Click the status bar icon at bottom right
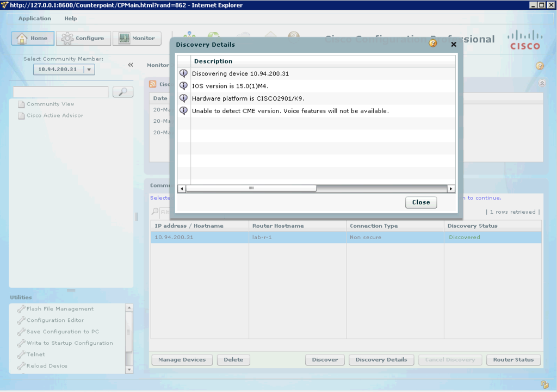 [544, 384]
